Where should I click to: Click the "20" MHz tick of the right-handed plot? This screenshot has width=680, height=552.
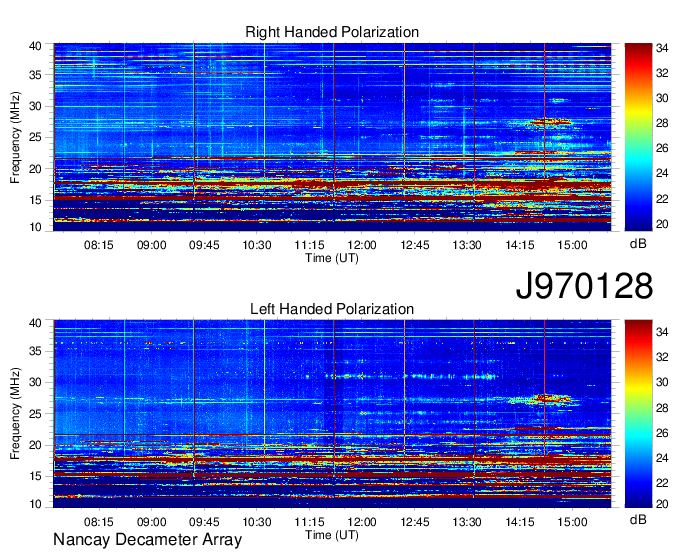click(x=35, y=169)
